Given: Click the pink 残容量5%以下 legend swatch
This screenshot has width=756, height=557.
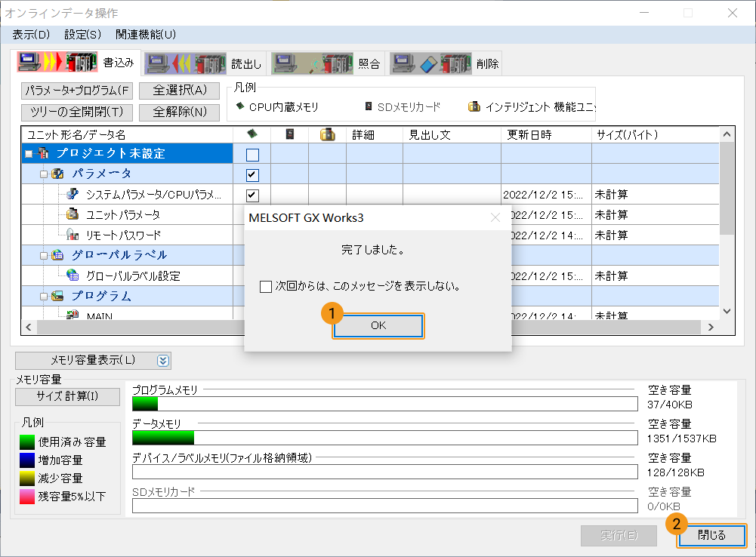Looking at the screenshot, I should click(27, 497).
